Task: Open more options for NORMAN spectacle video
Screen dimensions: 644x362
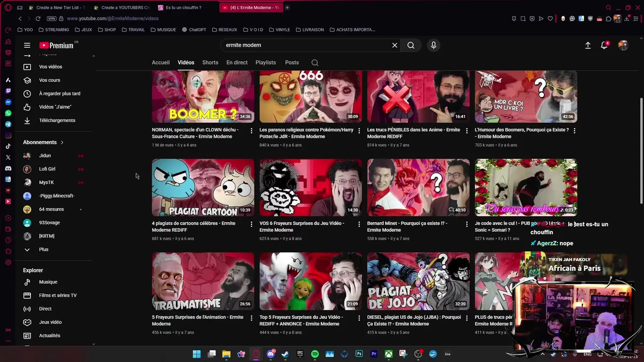Action: [x=252, y=131]
